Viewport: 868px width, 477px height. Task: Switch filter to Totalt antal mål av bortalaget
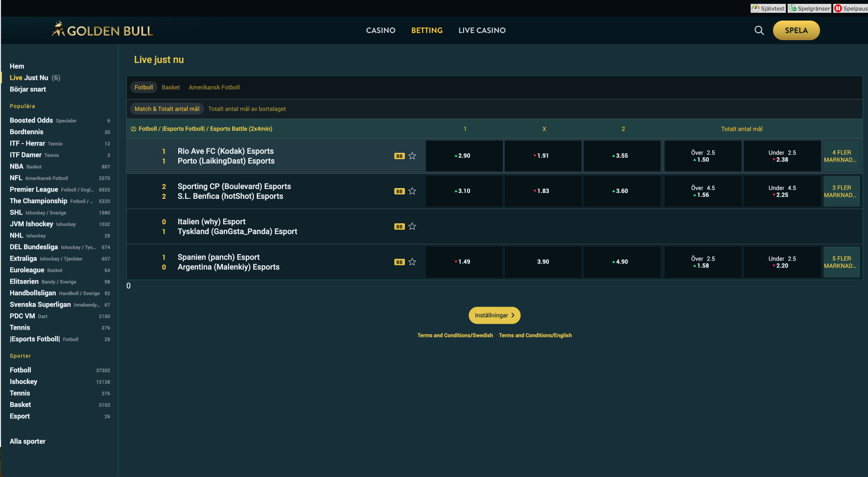247,108
